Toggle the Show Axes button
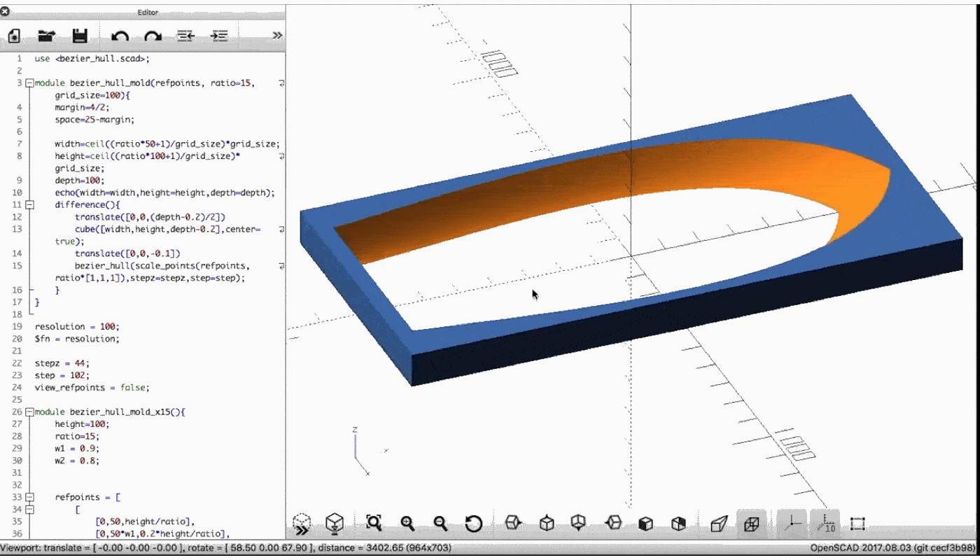980x560 pixels. [792, 523]
